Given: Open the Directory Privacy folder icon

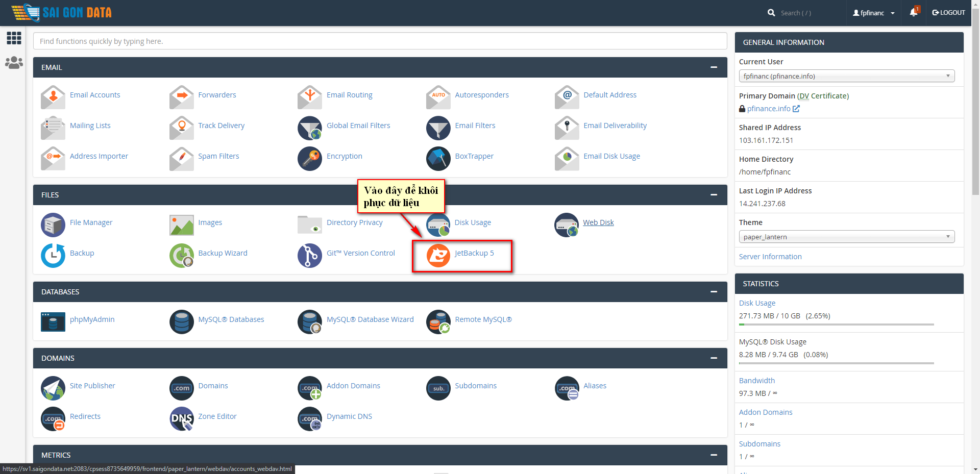Looking at the screenshot, I should coord(310,224).
